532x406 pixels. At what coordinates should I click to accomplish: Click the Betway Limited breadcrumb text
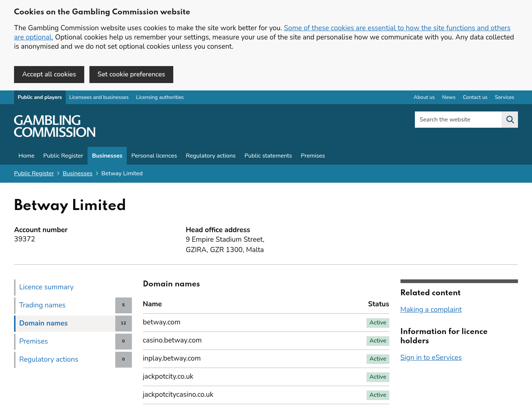(x=122, y=173)
